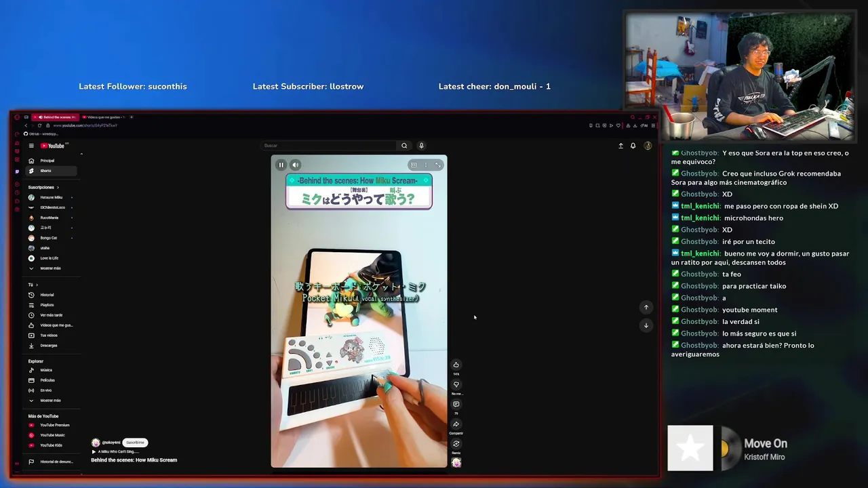The height and width of the screenshot is (488, 868).
Task: Open the Shorts player more options menu
Action: (426, 165)
